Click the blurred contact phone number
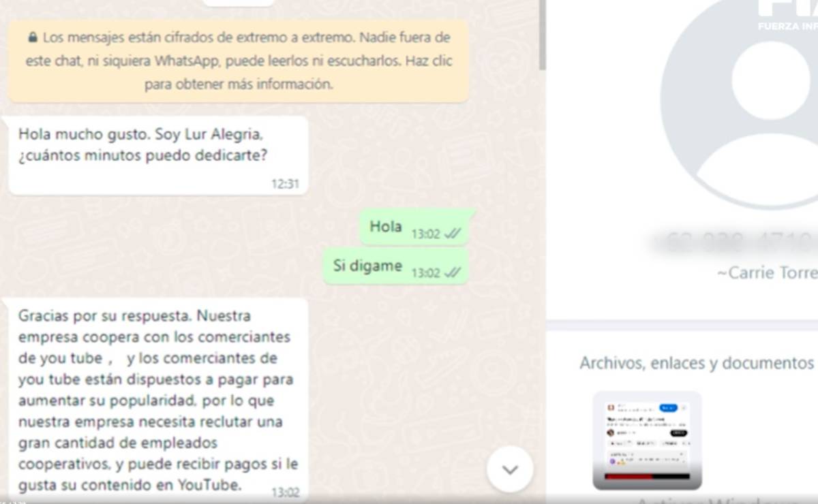Image resolution: width=818 pixels, height=504 pixels. point(735,242)
